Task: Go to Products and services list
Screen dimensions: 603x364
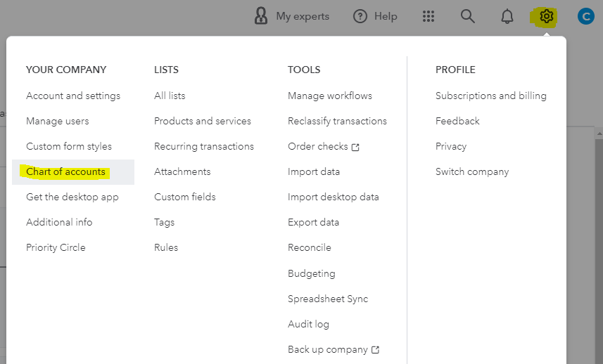Action: (203, 121)
